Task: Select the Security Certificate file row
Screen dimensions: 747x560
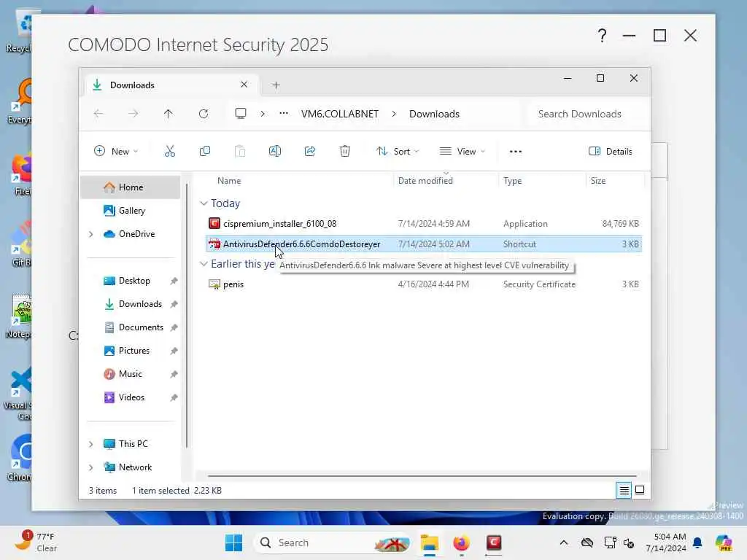Action: point(424,284)
